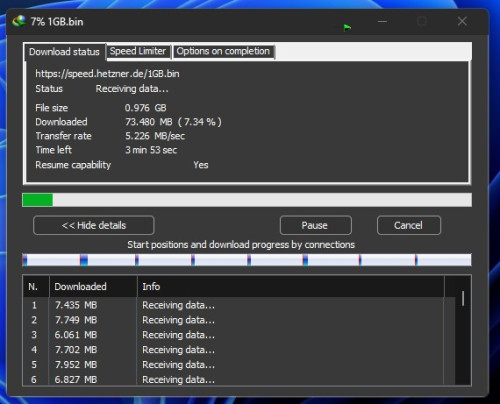Click the status text Receiving data... near Status
This screenshot has width=500, height=404.
pos(132,89)
